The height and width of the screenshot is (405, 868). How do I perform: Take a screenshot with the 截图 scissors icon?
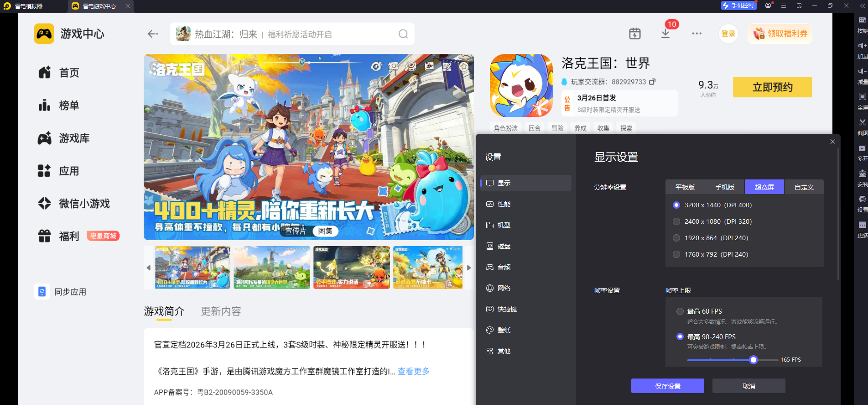[x=862, y=122]
